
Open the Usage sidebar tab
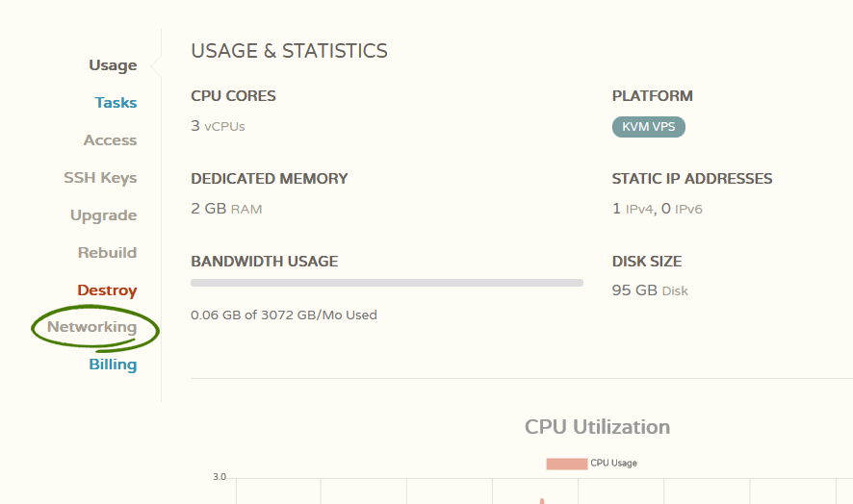tap(113, 65)
